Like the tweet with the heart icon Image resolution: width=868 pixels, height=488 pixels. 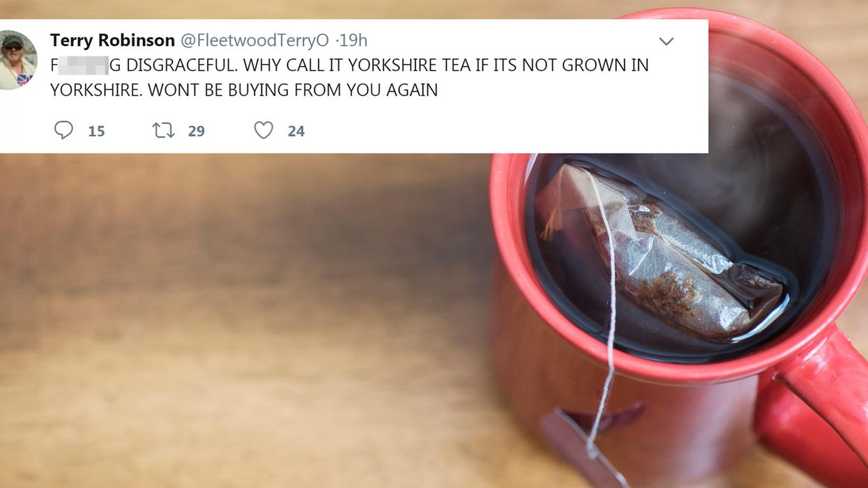[264, 130]
